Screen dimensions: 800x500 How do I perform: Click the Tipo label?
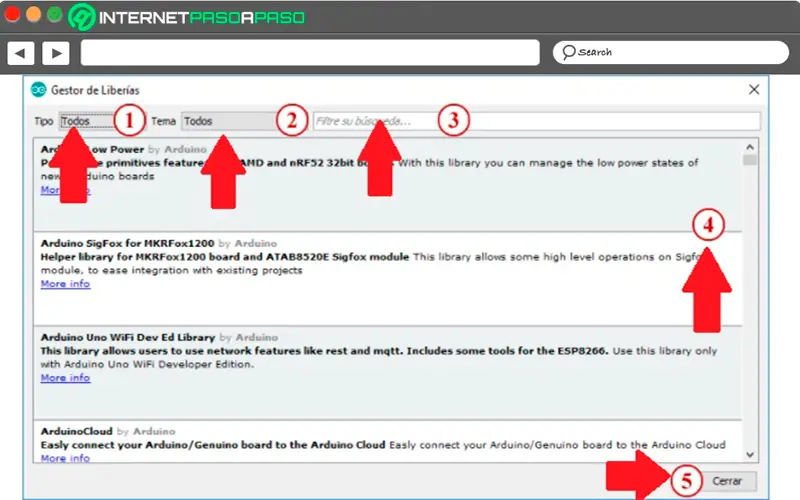tap(43, 121)
